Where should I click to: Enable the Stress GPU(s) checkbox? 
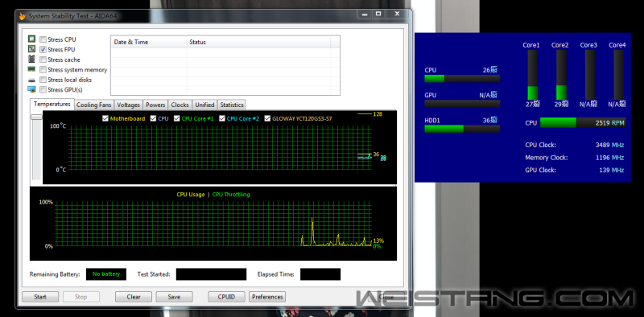tap(43, 89)
